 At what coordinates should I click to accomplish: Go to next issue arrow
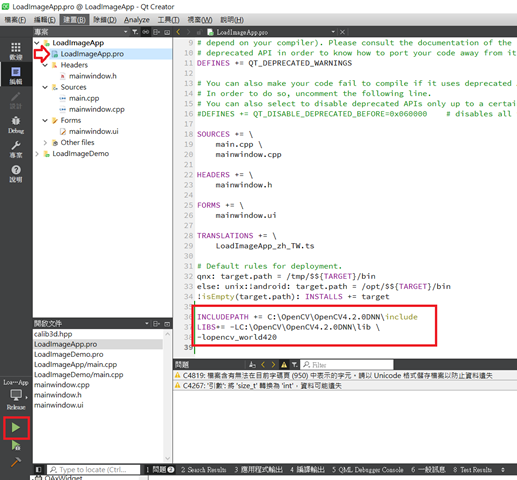click(x=273, y=365)
